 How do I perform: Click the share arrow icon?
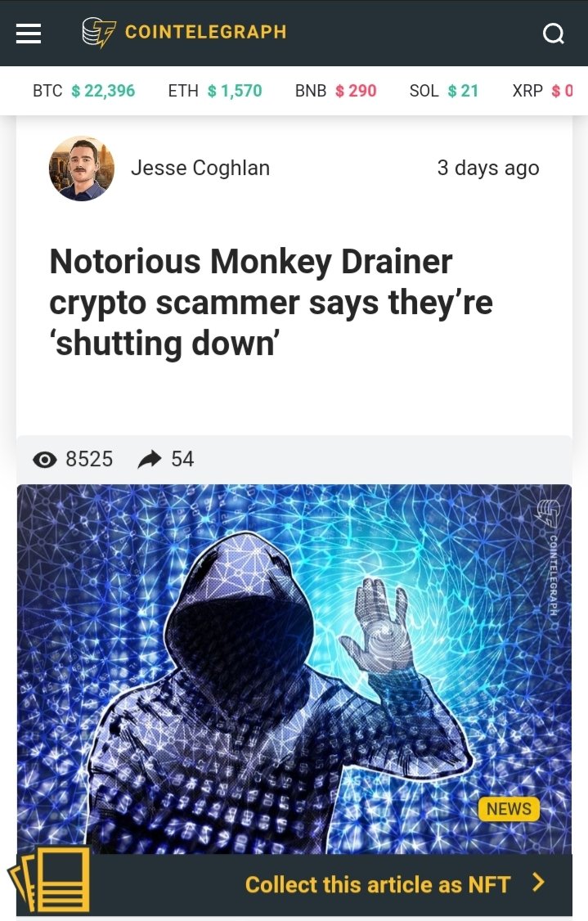149,460
